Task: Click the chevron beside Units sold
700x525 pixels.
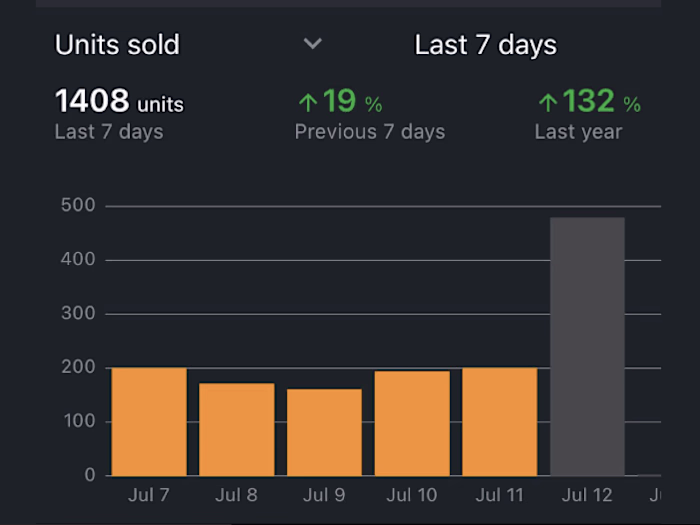Action: pos(313,44)
